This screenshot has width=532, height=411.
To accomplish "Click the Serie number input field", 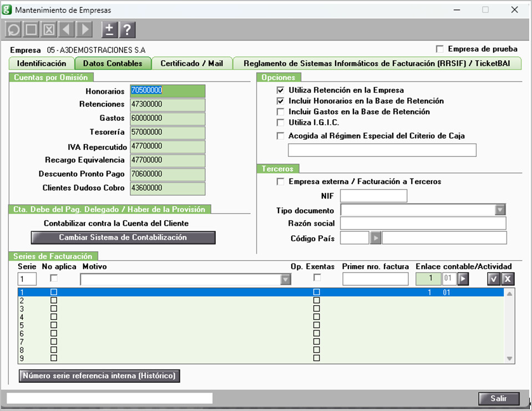I will [x=27, y=279].
